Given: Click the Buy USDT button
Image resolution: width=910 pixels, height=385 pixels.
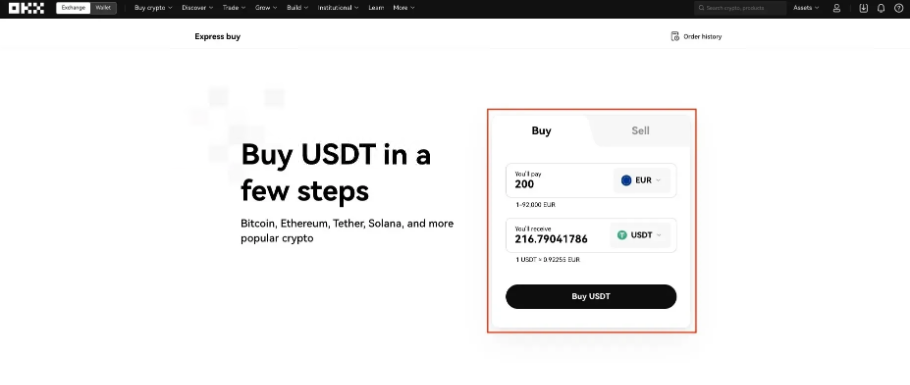Looking at the screenshot, I should click(x=591, y=296).
